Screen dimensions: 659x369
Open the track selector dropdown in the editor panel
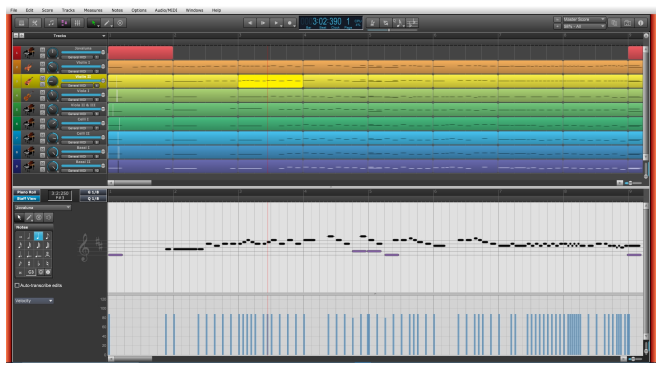pos(42,208)
